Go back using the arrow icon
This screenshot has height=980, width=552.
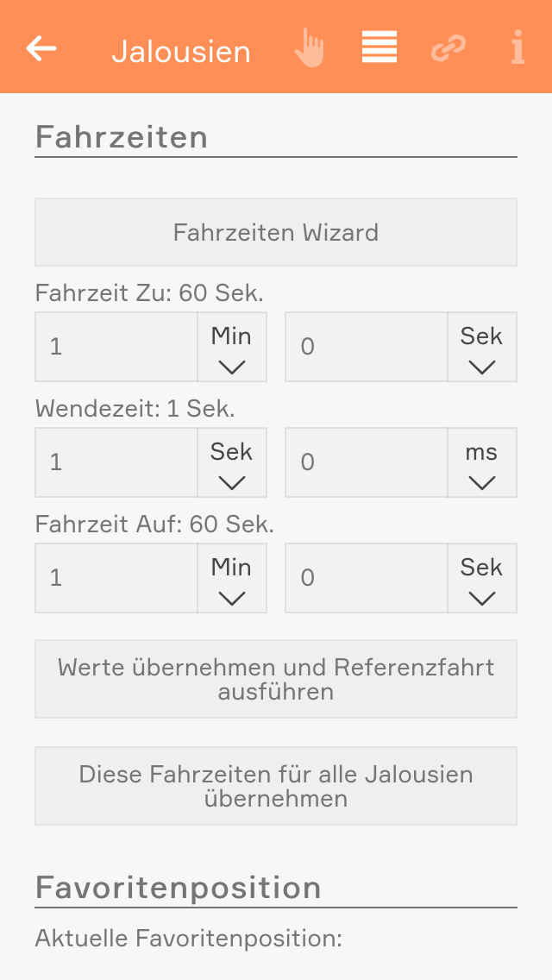click(x=41, y=48)
